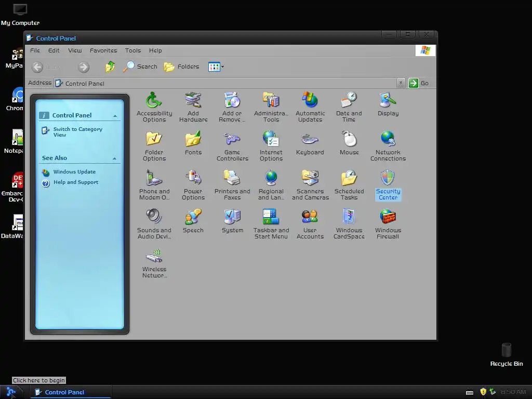Open the Help and Support link
The width and height of the screenshot is (532, 399).
point(76,182)
